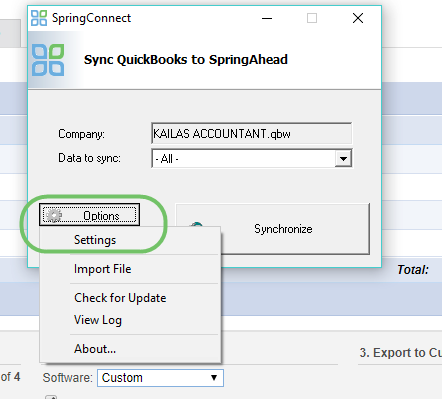
Task: Minimize the SpringConnect window
Action: point(267,18)
